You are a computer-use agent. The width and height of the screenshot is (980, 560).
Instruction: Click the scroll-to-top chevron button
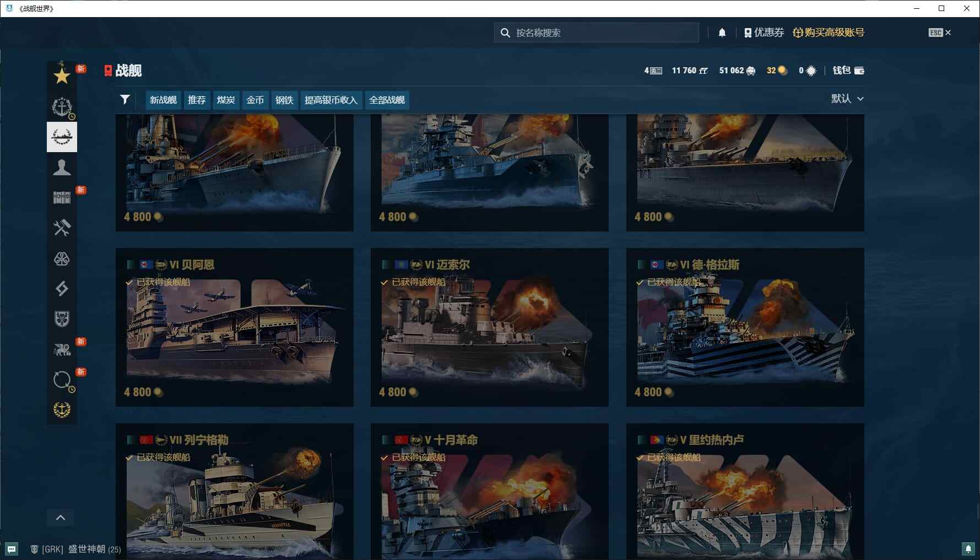[x=61, y=518]
